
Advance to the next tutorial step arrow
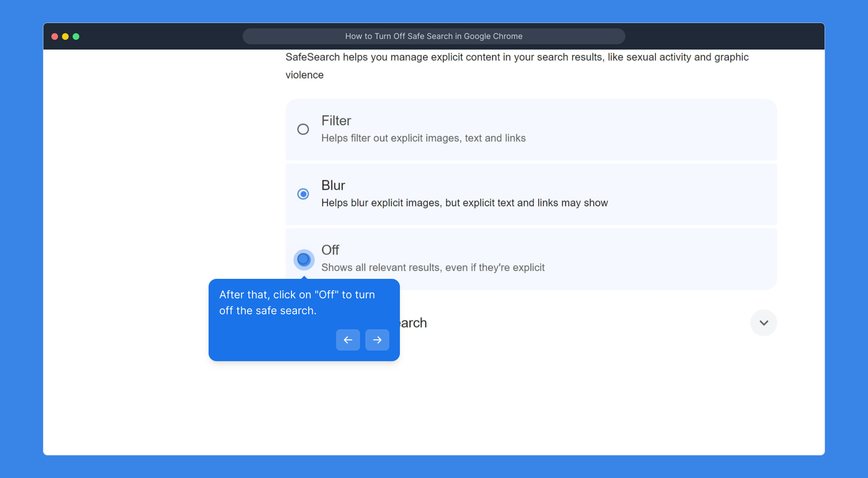377,340
